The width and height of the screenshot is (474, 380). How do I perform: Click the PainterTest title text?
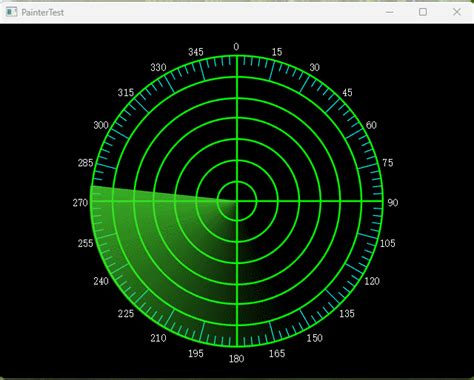[x=42, y=13]
